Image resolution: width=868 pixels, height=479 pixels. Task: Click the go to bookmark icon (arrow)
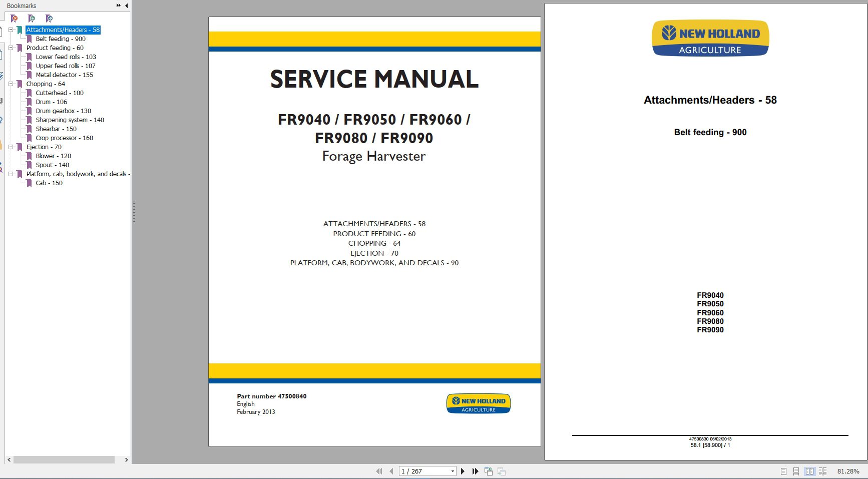coord(49,19)
